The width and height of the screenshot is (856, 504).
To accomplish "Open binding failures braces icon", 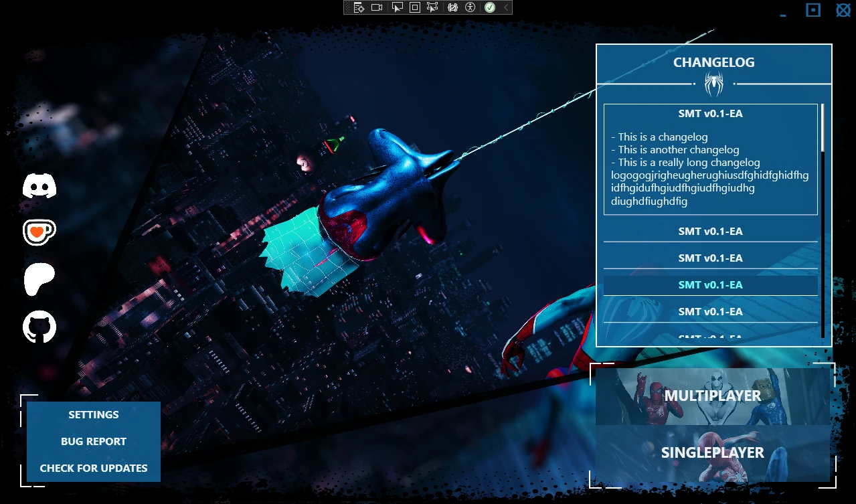I will point(452,7).
